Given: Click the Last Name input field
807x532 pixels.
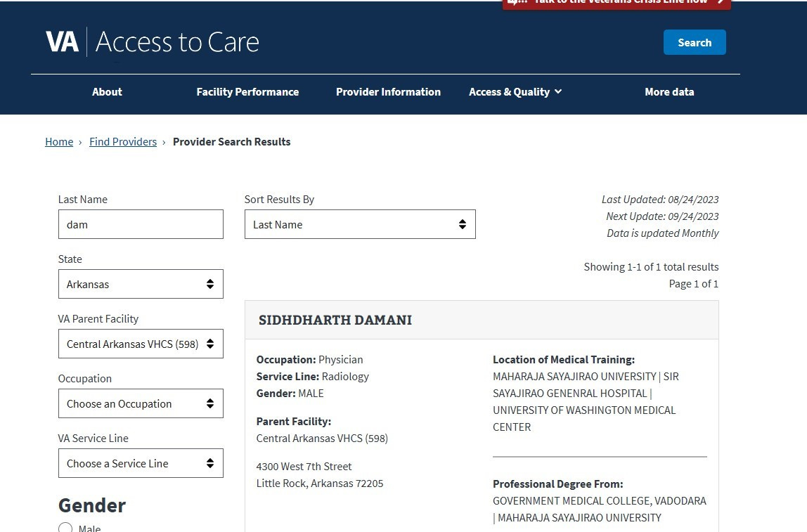Looking at the screenshot, I should (x=141, y=224).
